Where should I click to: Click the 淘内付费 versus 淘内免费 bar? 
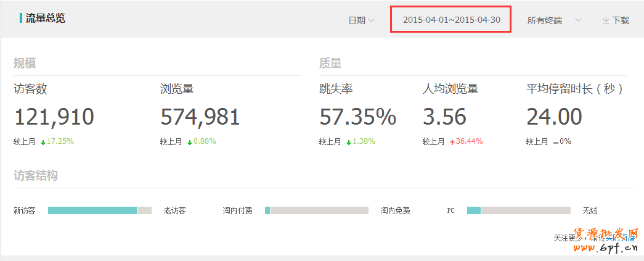pos(316,210)
